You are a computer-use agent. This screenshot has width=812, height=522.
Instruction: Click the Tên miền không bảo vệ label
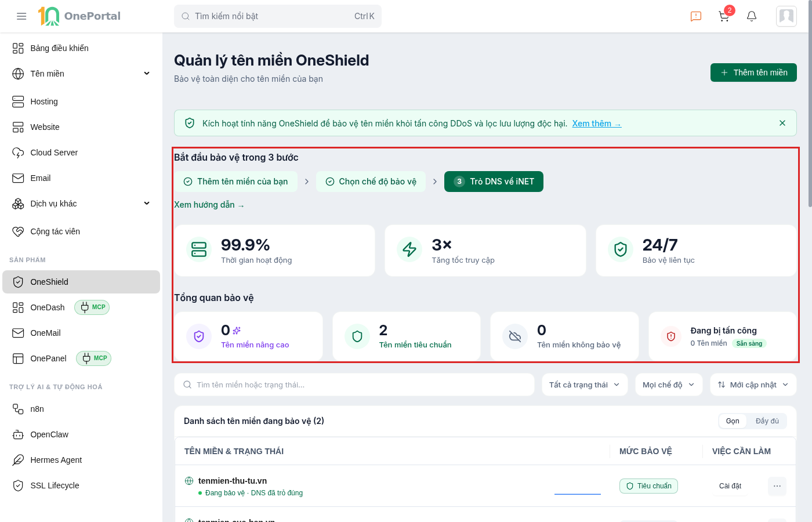pyautogui.click(x=579, y=345)
